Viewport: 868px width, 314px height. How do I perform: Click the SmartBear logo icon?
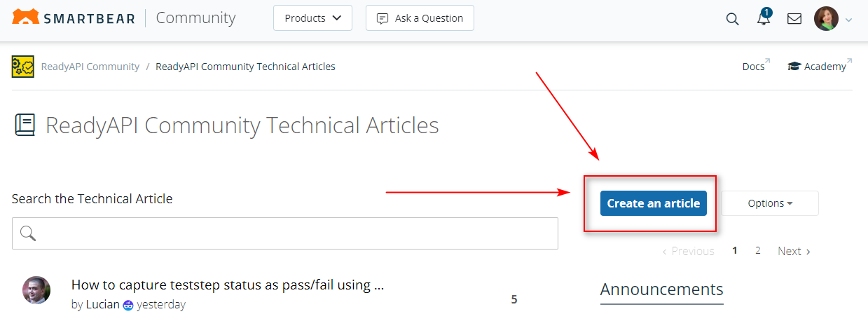26,18
